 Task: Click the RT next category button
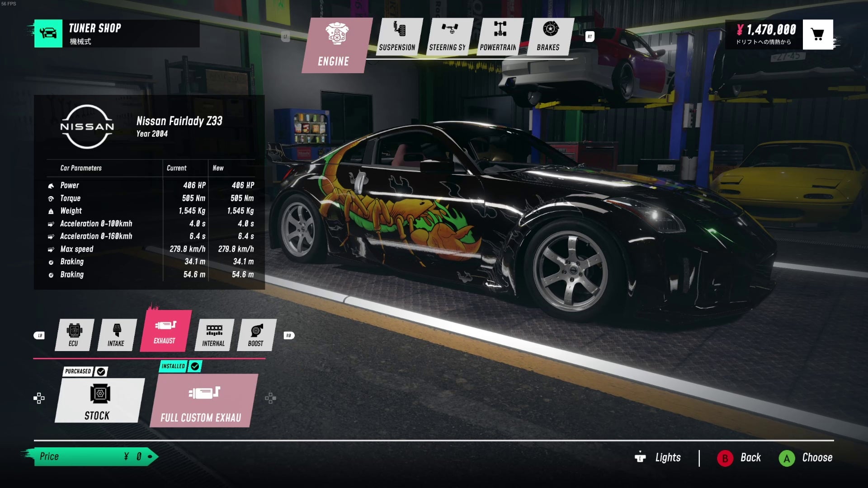[590, 37]
